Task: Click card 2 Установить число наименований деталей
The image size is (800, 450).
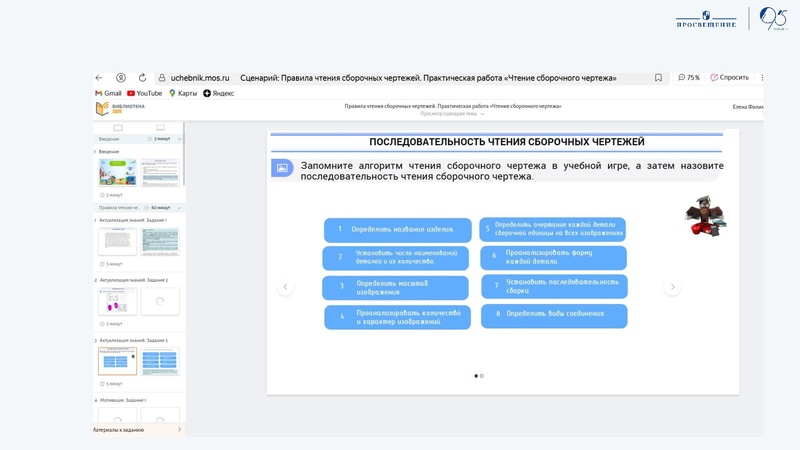Action: click(395, 258)
